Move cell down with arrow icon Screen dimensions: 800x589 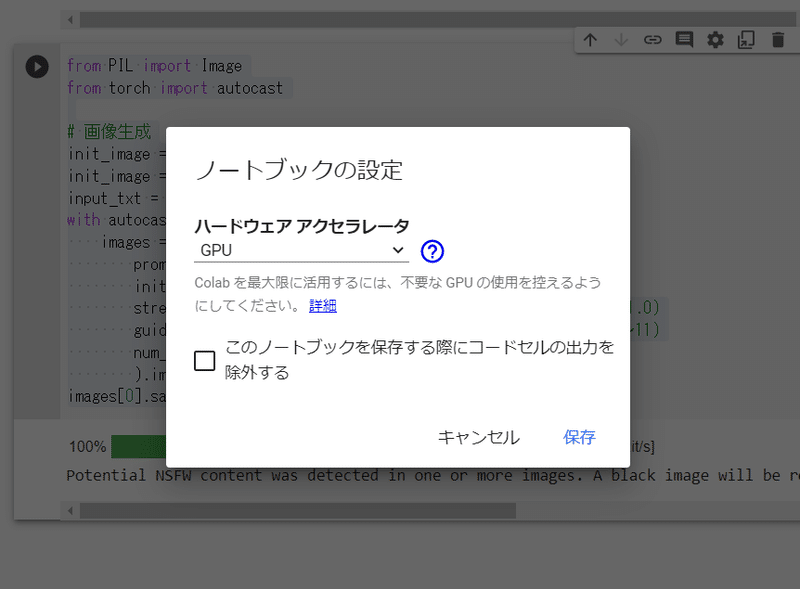pos(621,40)
